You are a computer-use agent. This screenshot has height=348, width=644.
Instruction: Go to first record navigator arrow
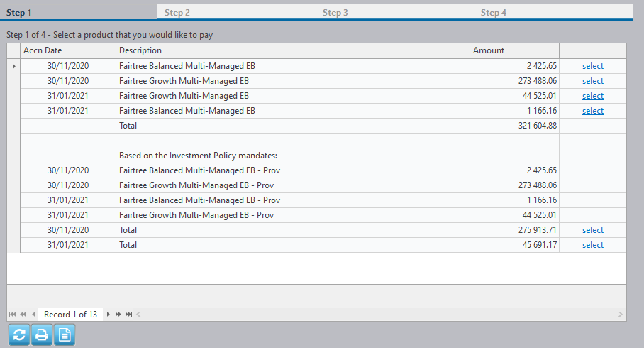pos(12,315)
